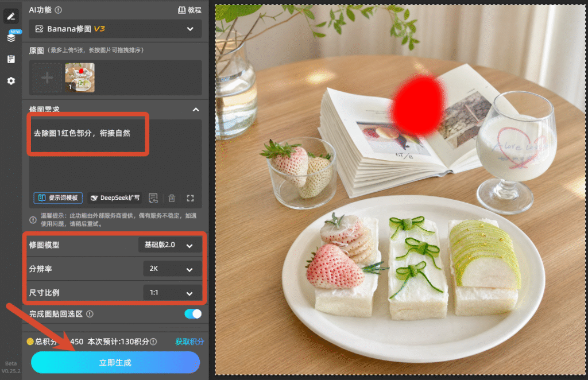The height and width of the screenshot is (380, 588).
Task: Select uploaded image thumbnail numbered 1
Action: pyautogui.click(x=79, y=77)
